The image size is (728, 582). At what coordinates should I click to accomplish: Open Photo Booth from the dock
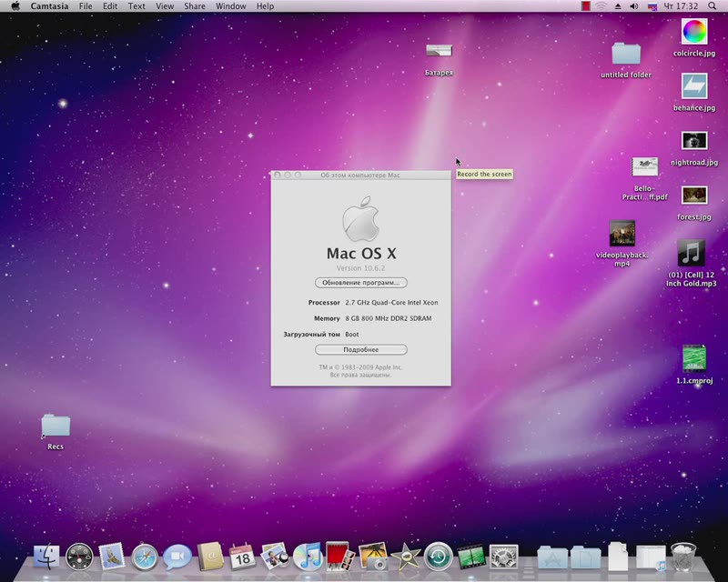click(339, 557)
